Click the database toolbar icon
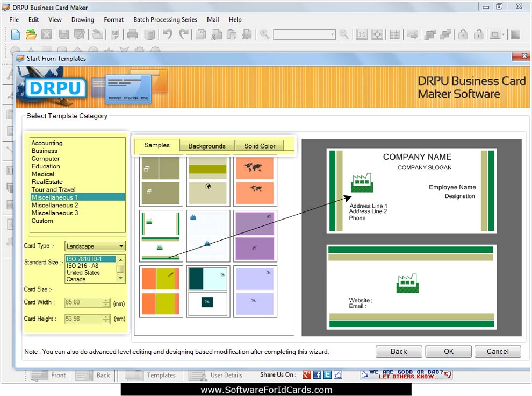Image resolution: width=532 pixels, height=396 pixels. pos(149,34)
